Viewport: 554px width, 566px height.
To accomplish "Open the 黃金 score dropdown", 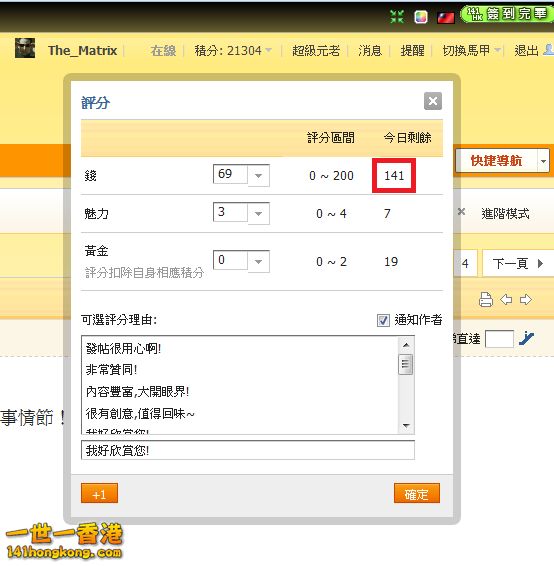I will 258,261.
